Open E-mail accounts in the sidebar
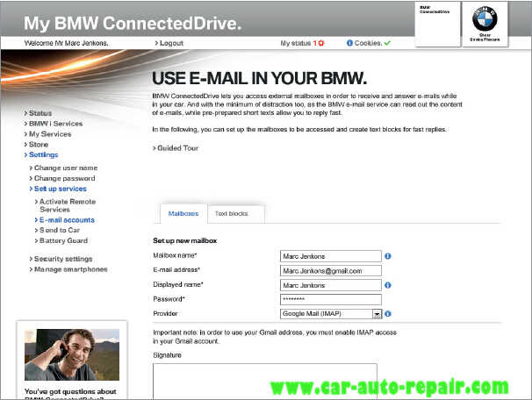 [x=65, y=220]
